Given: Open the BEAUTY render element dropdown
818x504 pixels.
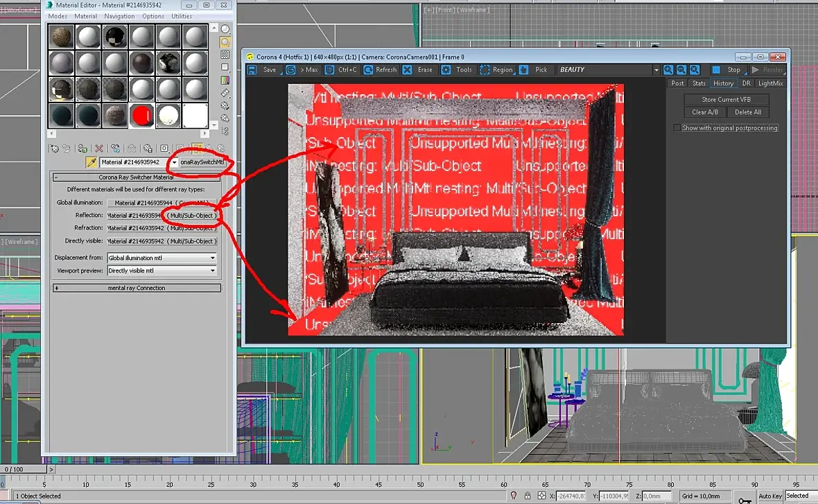Looking at the screenshot, I should pyautogui.click(x=656, y=69).
